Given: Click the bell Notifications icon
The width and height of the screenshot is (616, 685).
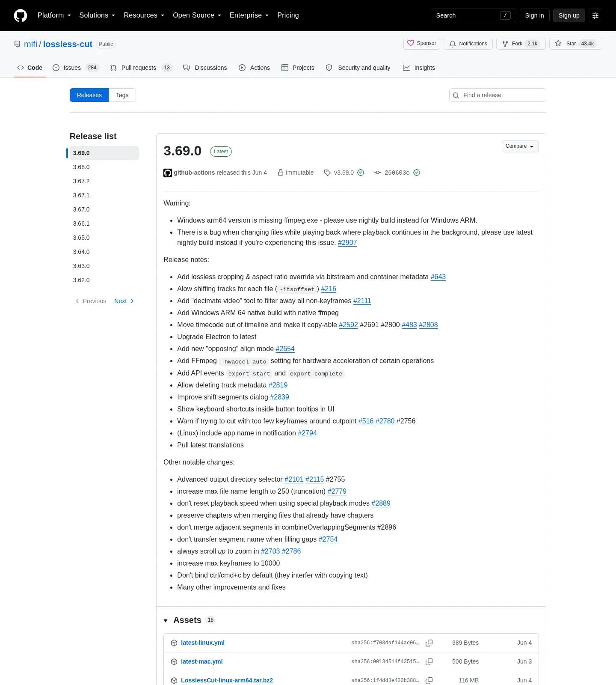Looking at the screenshot, I should pyautogui.click(x=453, y=44).
